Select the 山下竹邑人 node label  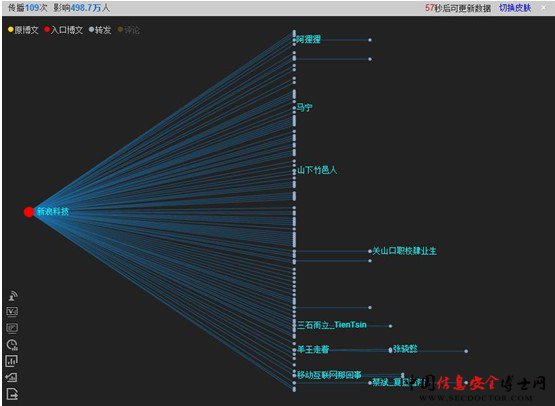coord(317,170)
